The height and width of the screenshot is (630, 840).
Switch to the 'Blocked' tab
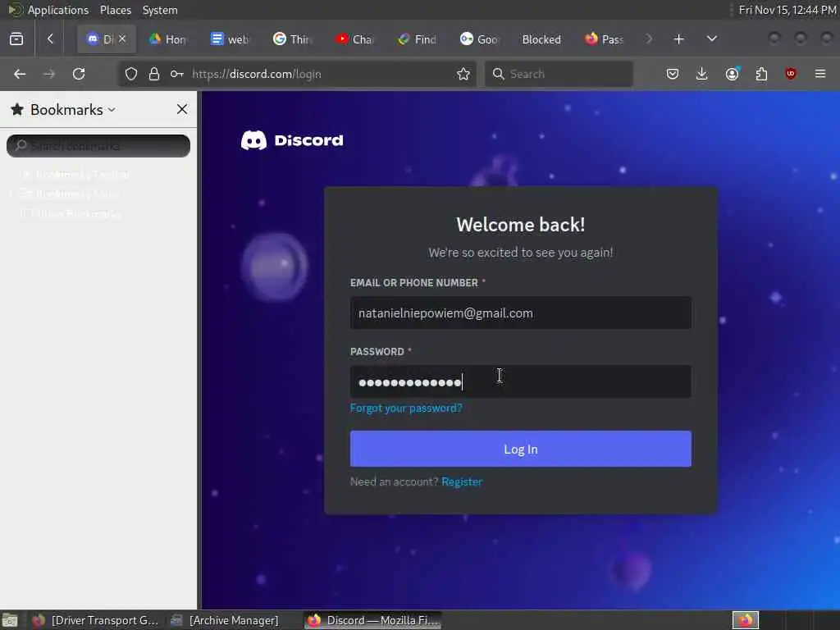point(541,39)
